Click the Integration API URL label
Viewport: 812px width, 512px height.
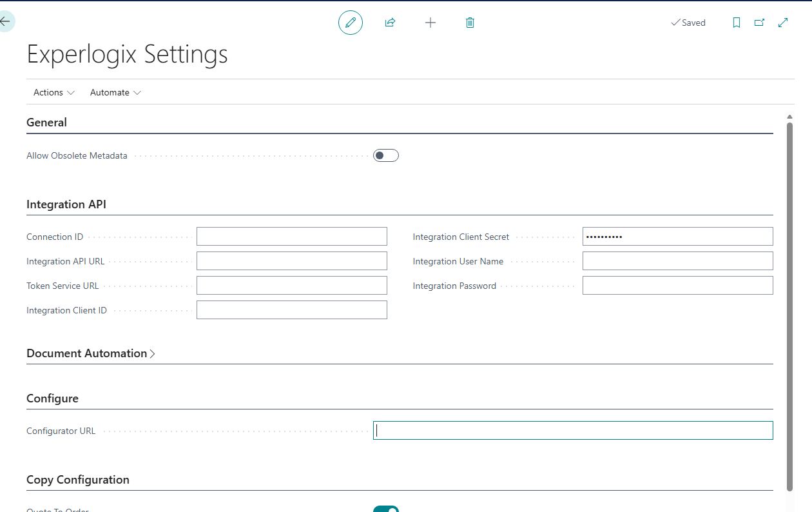[x=65, y=261]
